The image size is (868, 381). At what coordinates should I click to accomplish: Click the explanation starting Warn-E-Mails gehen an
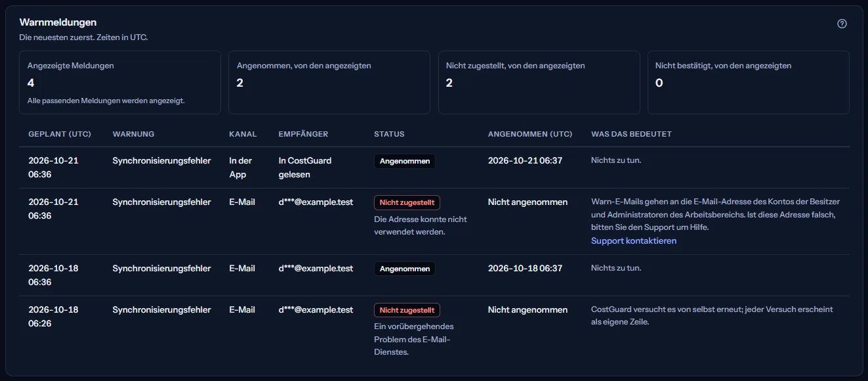(715, 215)
